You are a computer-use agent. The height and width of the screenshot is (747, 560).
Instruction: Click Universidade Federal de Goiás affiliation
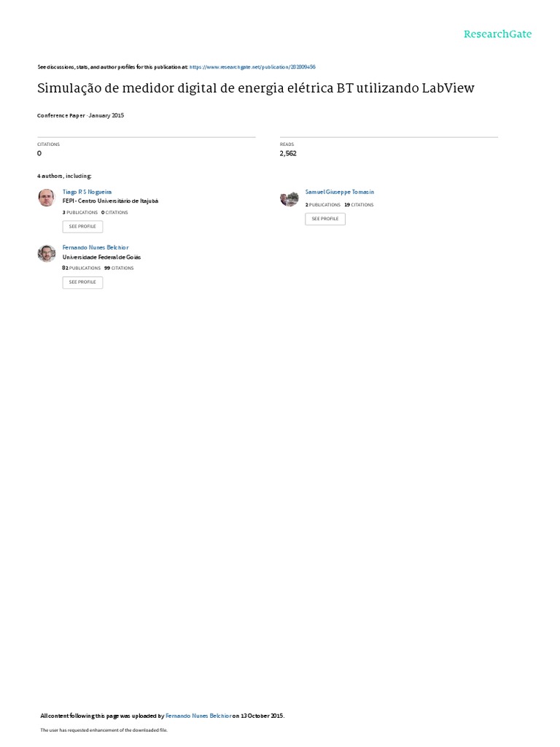pos(101,258)
